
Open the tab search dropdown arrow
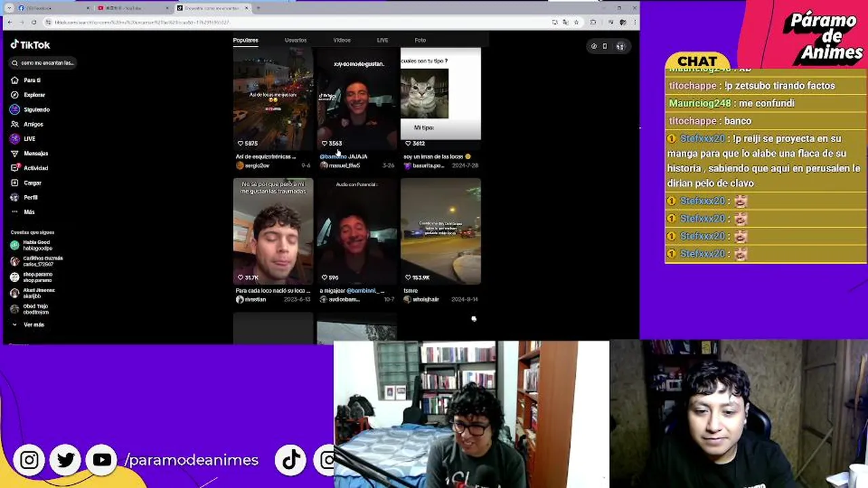[x=9, y=8]
